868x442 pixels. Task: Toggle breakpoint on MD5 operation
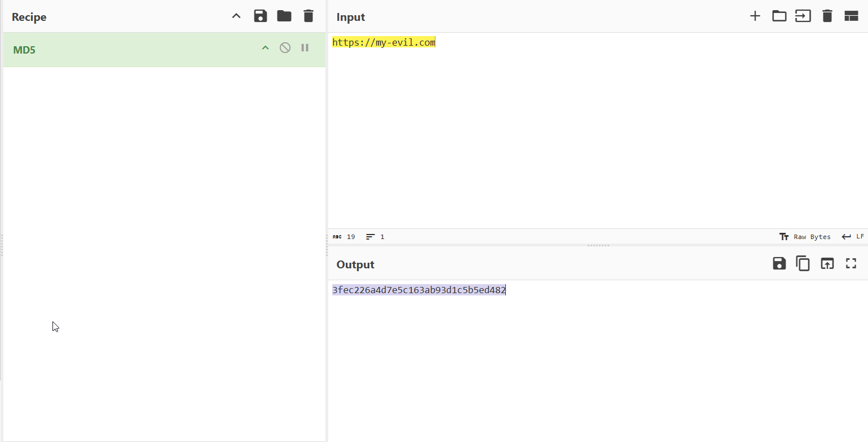(305, 48)
